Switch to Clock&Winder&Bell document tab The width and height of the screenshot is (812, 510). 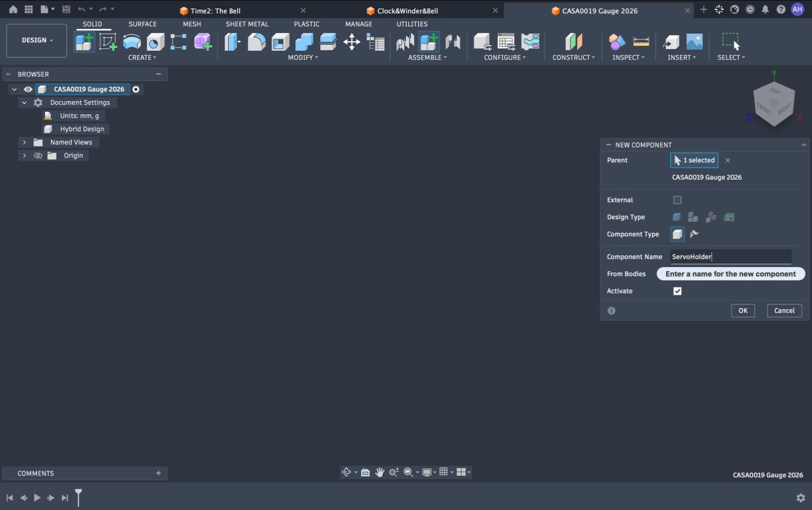click(407, 11)
